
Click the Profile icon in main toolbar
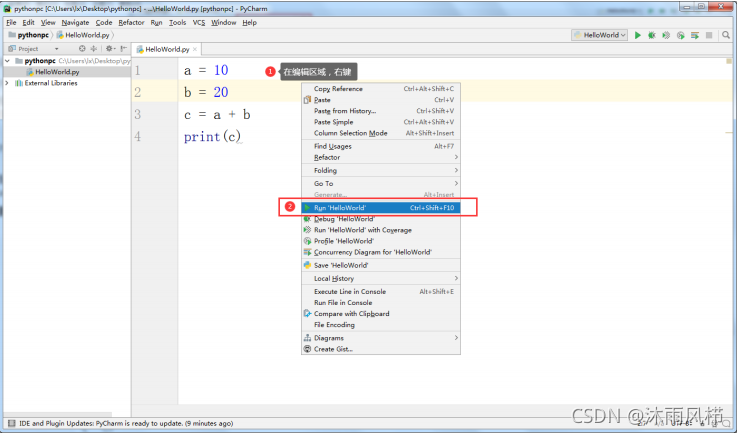(x=681, y=35)
